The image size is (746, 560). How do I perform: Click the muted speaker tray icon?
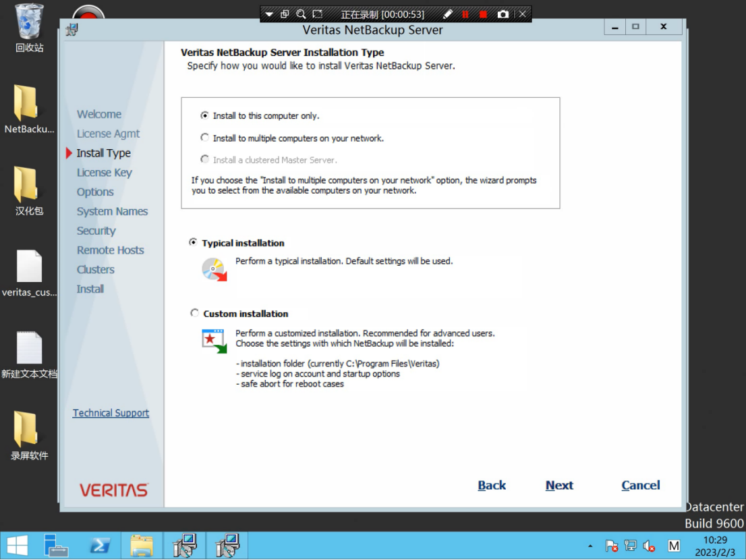coord(649,546)
